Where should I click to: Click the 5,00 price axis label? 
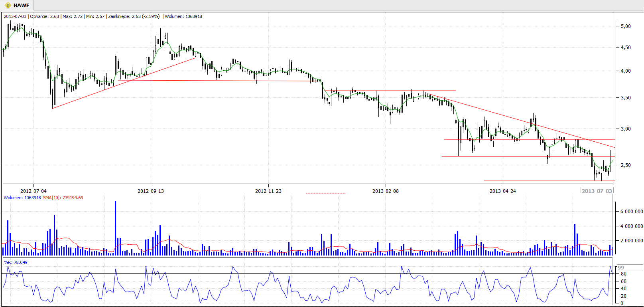tap(626, 26)
